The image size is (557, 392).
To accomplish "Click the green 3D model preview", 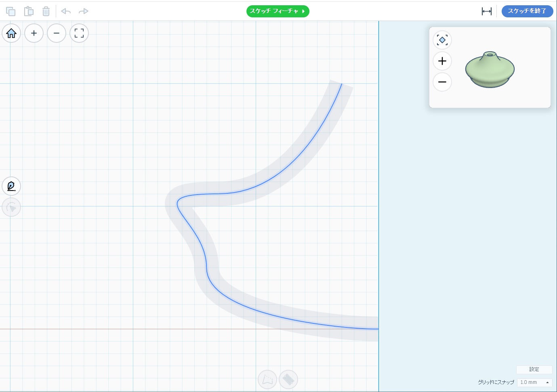I will click(490, 70).
